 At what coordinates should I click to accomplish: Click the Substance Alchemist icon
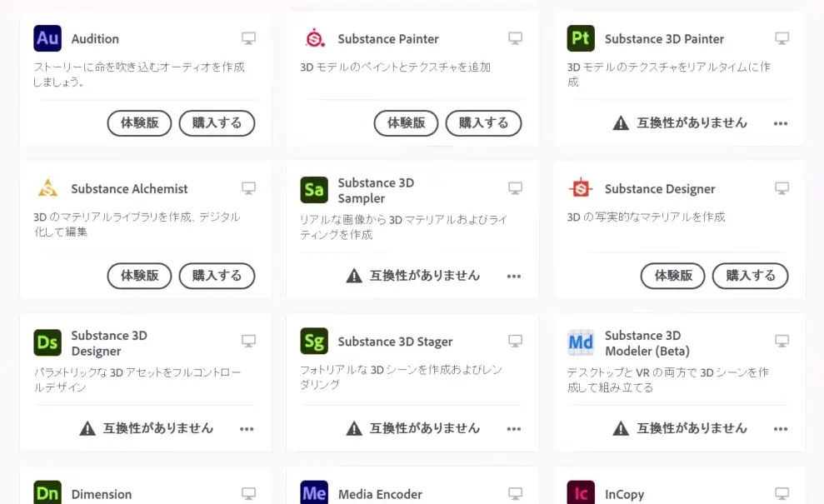pos(47,188)
